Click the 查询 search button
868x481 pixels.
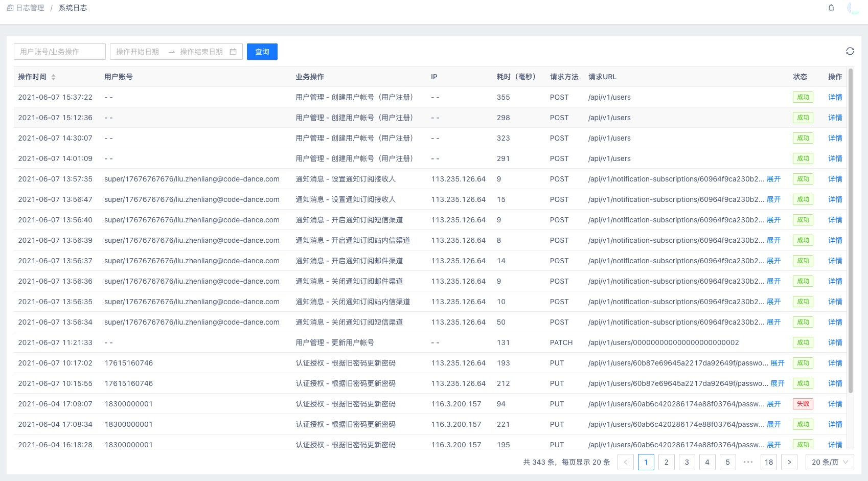point(262,52)
